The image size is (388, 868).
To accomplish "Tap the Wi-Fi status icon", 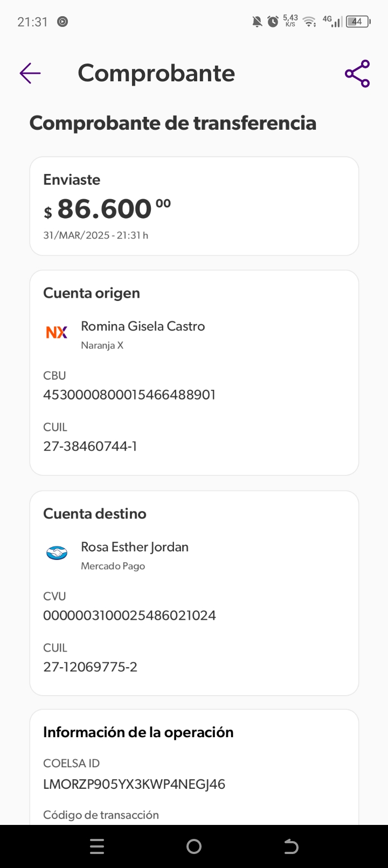I will click(309, 22).
